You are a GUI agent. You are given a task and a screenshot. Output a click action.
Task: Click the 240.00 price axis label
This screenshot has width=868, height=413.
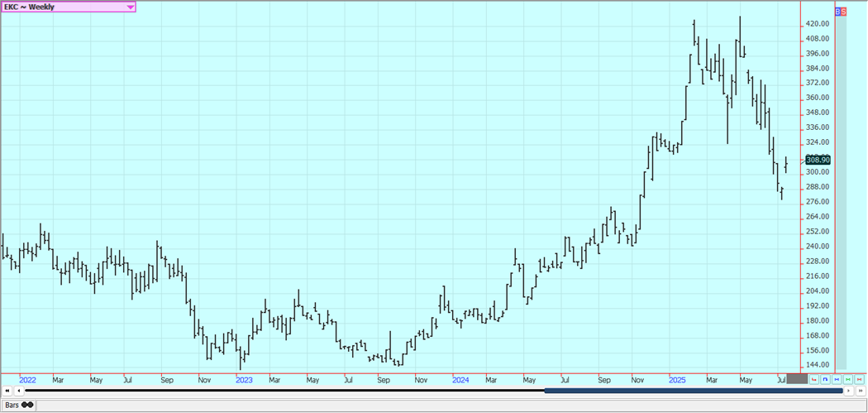point(818,247)
